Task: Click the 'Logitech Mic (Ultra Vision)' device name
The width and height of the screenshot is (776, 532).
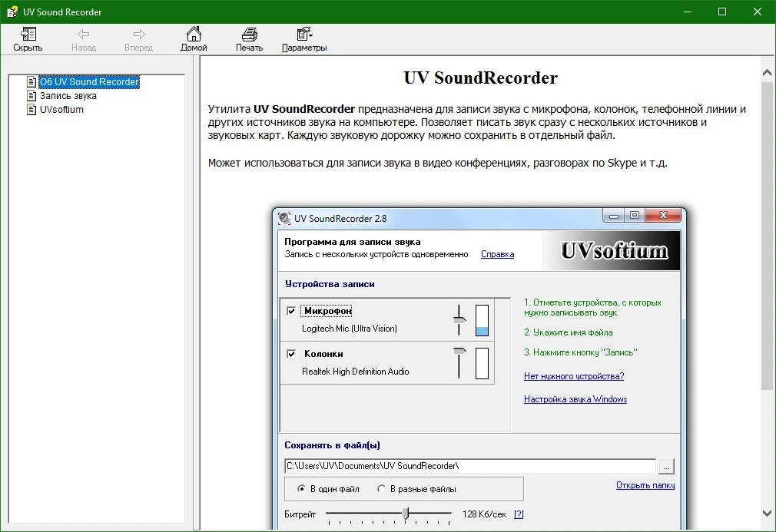Action: pos(350,329)
